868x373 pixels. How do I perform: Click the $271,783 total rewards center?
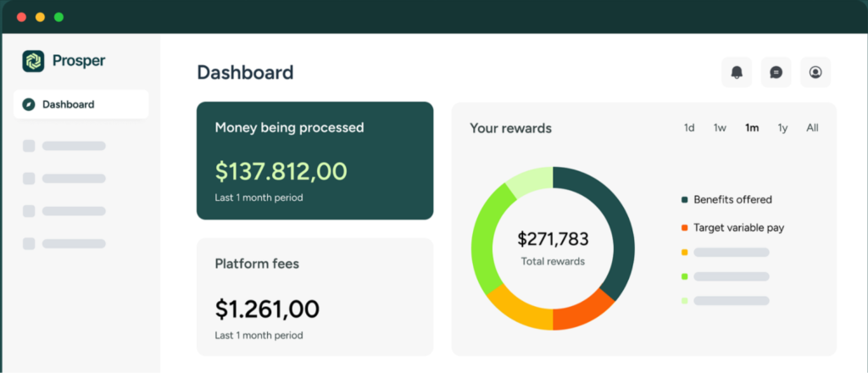(553, 248)
